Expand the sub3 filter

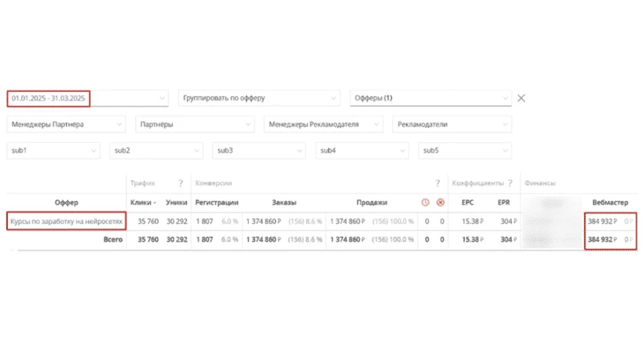pyautogui.click(x=258, y=151)
